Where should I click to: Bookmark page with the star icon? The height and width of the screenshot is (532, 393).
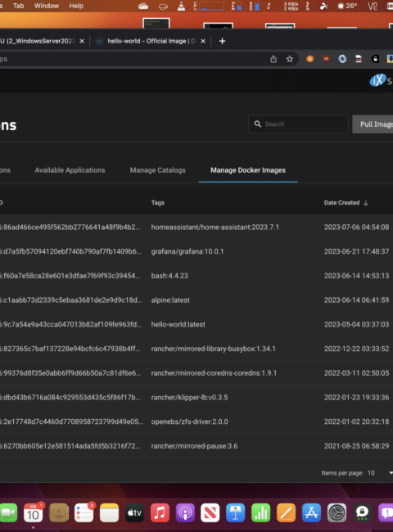290,59
